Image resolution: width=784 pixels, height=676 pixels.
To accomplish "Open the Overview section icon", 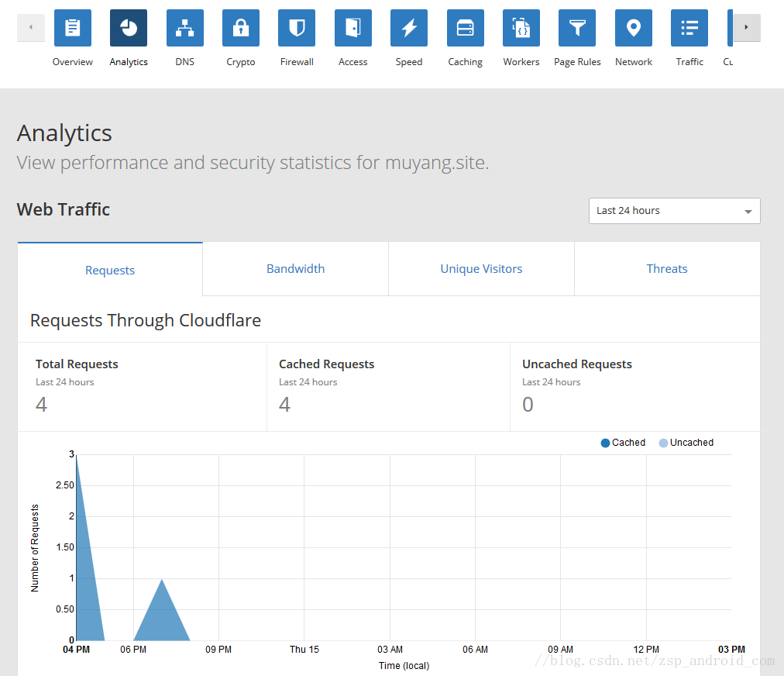I will pyautogui.click(x=73, y=28).
